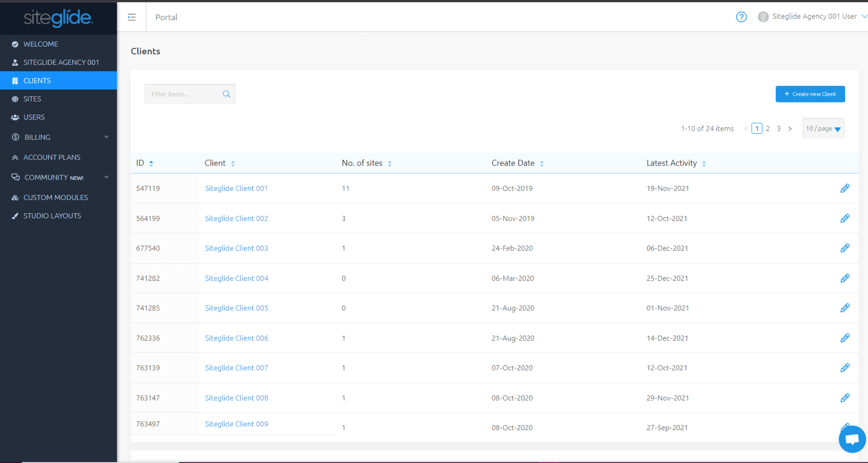Go to page 1 of results

757,128
